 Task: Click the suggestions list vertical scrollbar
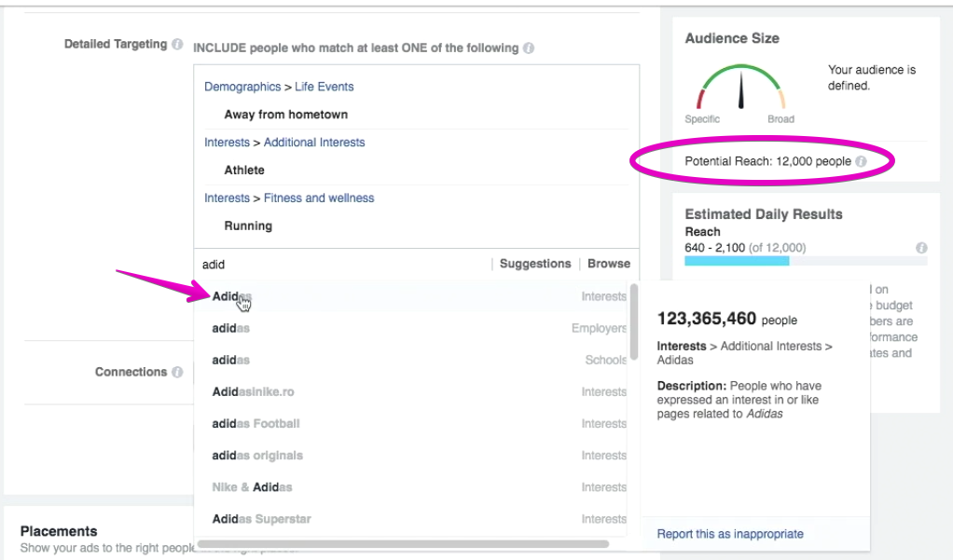634,321
